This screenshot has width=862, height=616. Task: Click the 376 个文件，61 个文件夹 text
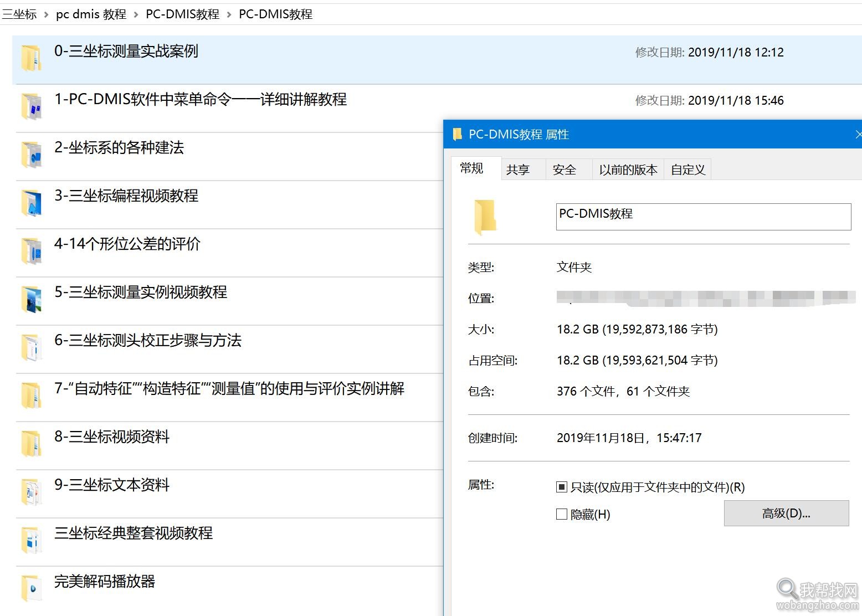(623, 392)
